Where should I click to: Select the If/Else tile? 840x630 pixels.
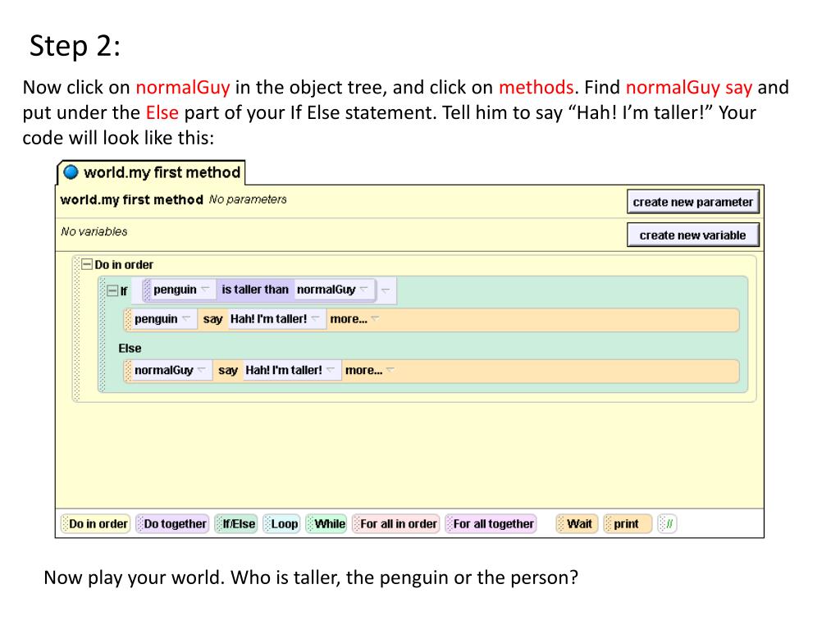[235, 523]
